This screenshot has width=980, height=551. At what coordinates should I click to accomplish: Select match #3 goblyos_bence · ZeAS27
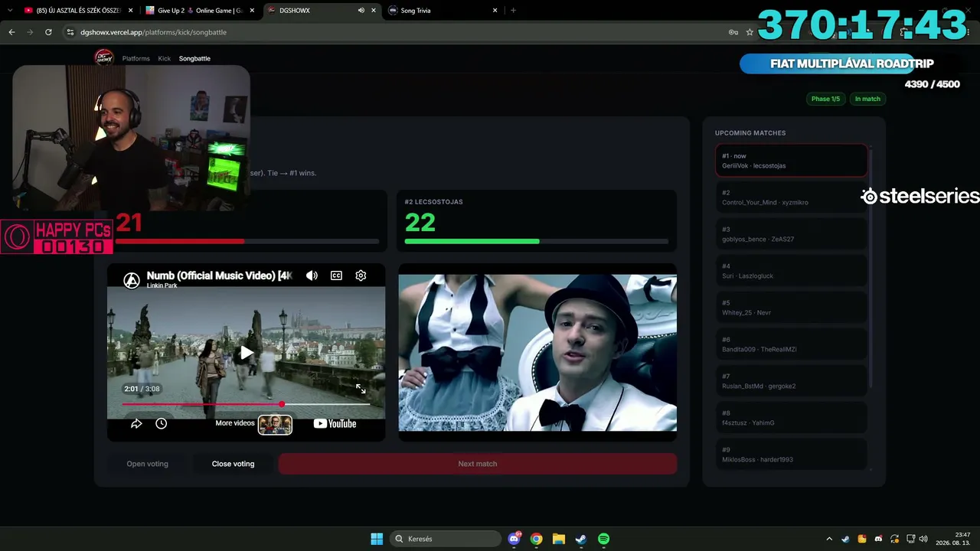pyautogui.click(x=792, y=234)
